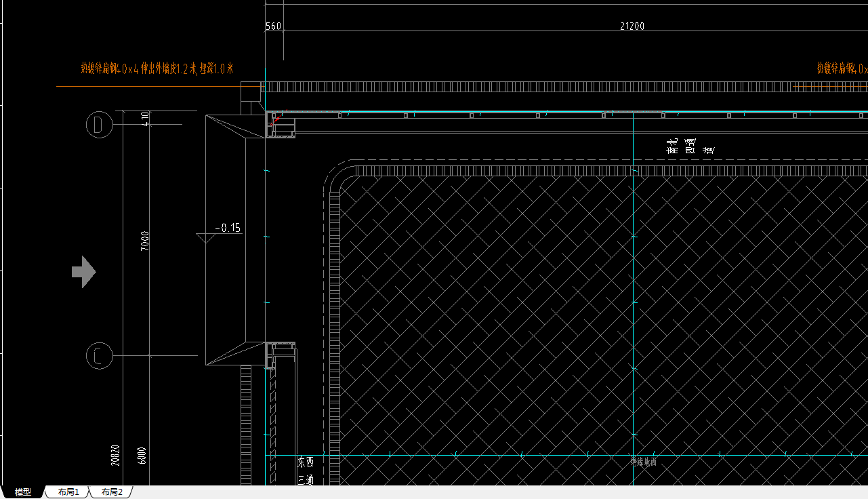Select the grid axis bubble labeled D
The image size is (868, 499).
coord(99,124)
